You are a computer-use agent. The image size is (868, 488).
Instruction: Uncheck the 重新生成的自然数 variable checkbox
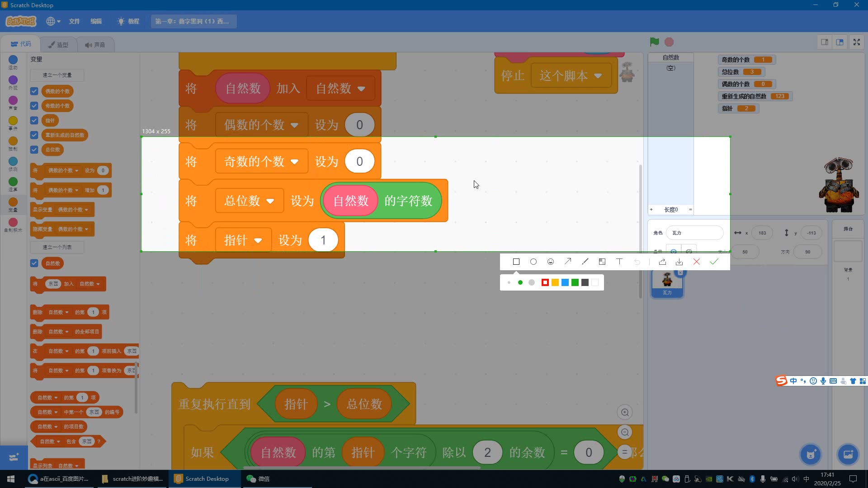pyautogui.click(x=34, y=135)
